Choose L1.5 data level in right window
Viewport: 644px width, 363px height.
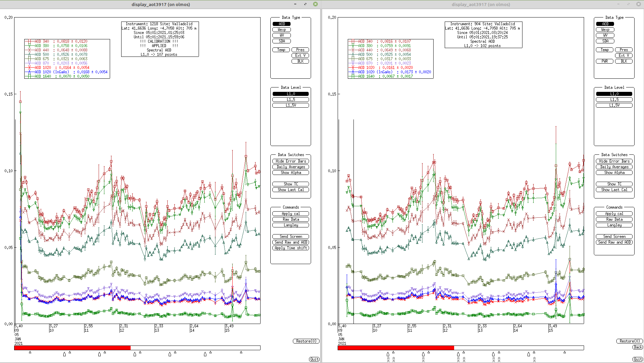pos(614,100)
